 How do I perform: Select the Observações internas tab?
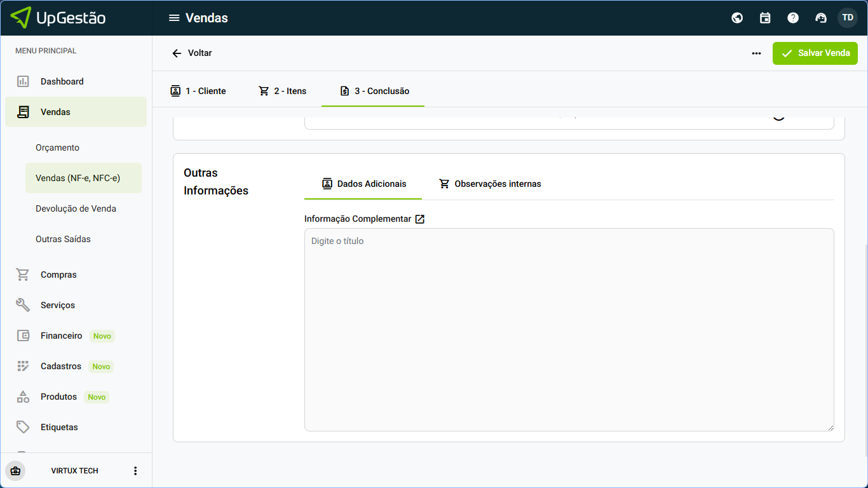[x=490, y=184]
